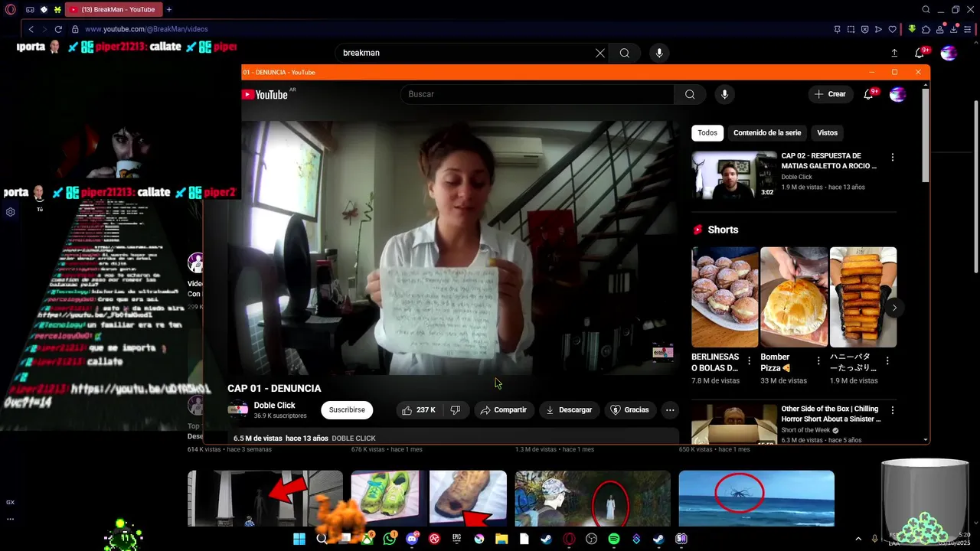Switch to BreakMan - YouTube browser tab
Viewport: 980px width, 551px height.
(x=113, y=10)
